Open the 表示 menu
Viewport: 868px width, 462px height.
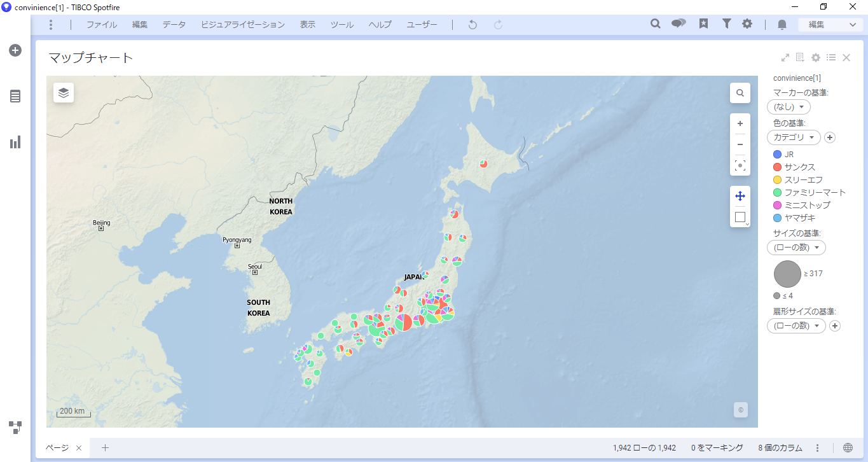(x=308, y=24)
